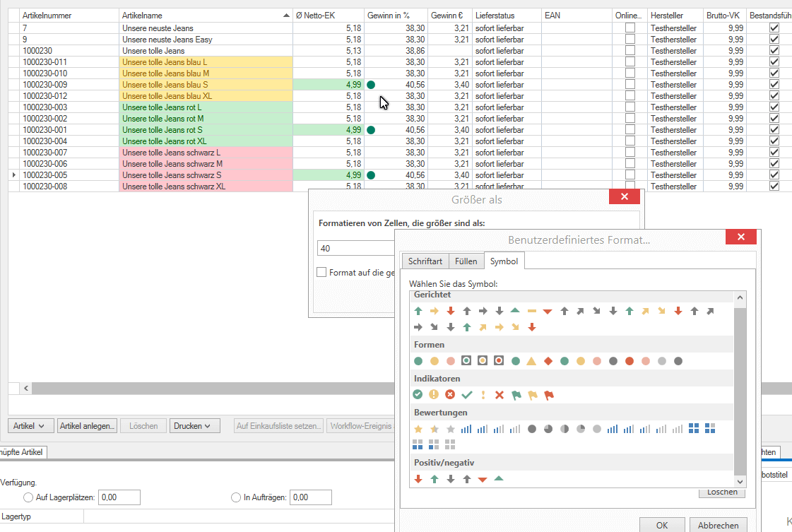Screen dimensions: 792x532
Task: Click the threshold field containing 40
Action: click(355, 248)
